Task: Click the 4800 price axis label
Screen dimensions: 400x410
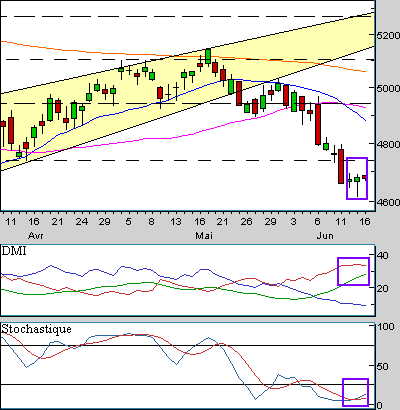Action: click(x=388, y=144)
